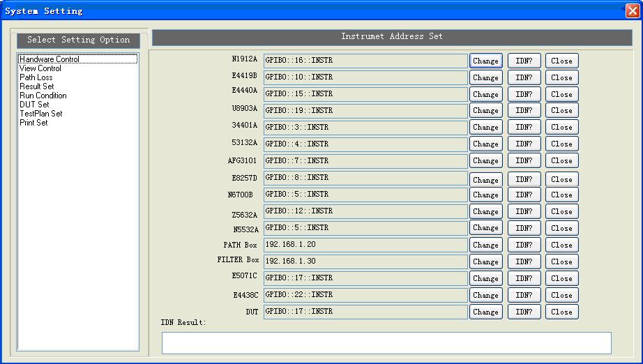Viewport: 643px width, 364px height.
Task: Click the DUT address field
Action: [365, 312]
